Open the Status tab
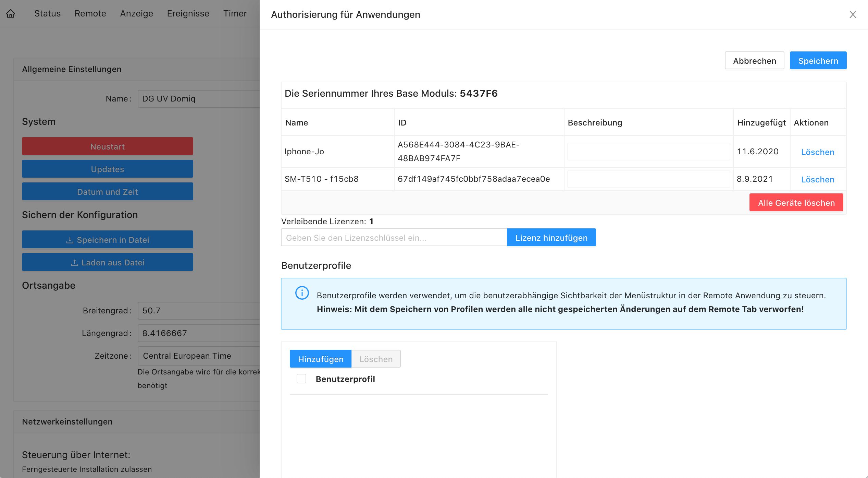The height and width of the screenshot is (478, 868). 47,13
